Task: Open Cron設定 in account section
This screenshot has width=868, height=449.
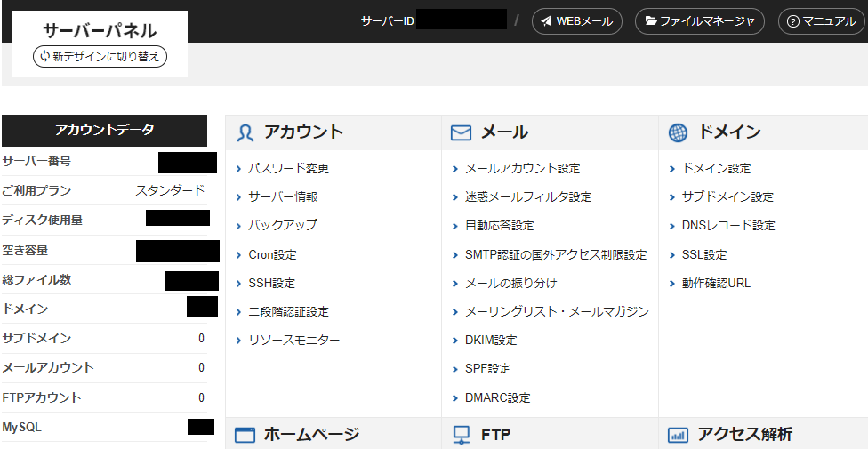Action: tap(272, 254)
